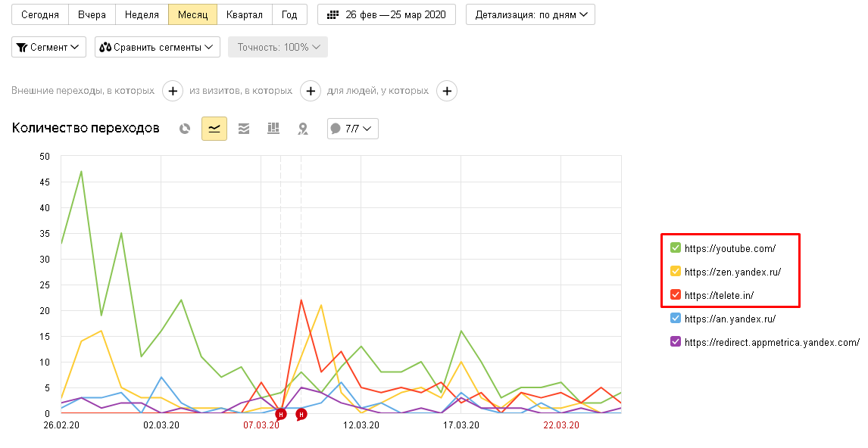Select the bar chart view icon
Image resolution: width=868 pixels, height=448 pixels.
click(273, 129)
